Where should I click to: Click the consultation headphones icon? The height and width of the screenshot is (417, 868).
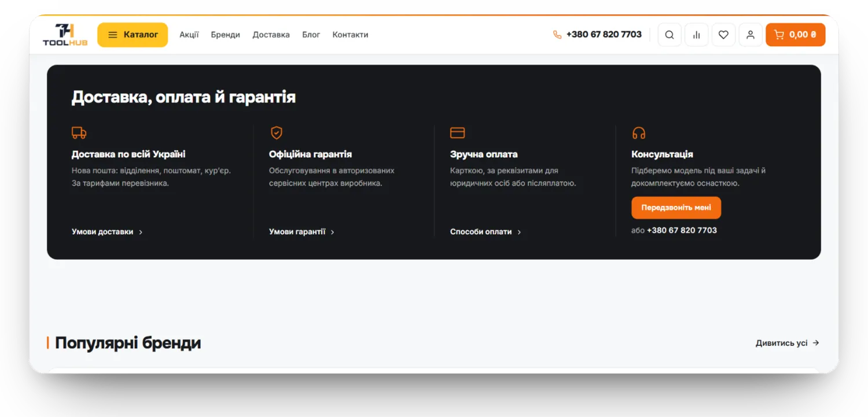pos(639,133)
